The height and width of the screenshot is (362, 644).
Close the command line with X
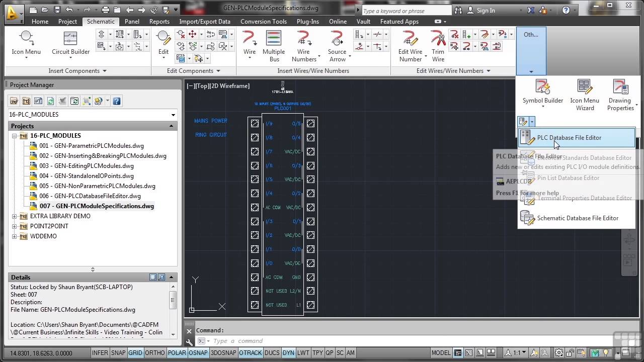189,331
